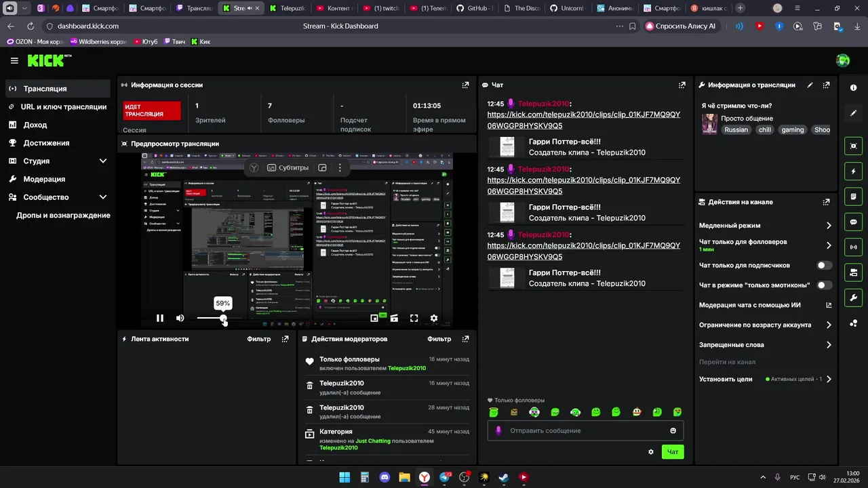Toggle the chat bubble widget in the right sidebar
The width and height of the screenshot is (868, 488).
[x=854, y=222]
